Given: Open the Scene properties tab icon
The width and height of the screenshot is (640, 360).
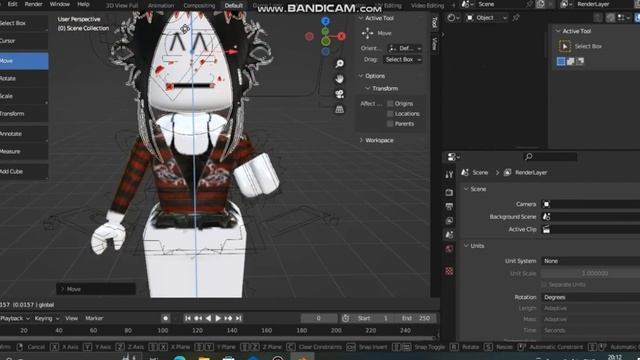Looking at the screenshot, I should pos(449,235).
